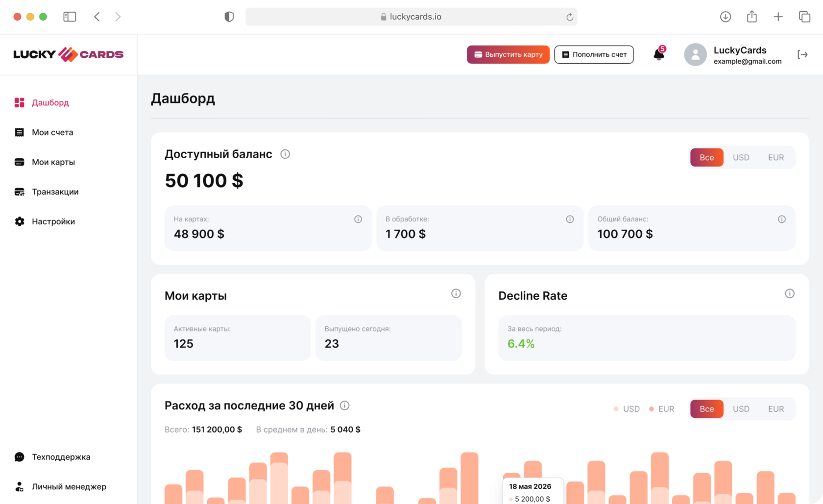Click the Lucky Cards logo
The width and height of the screenshot is (823, 504).
(x=69, y=54)
